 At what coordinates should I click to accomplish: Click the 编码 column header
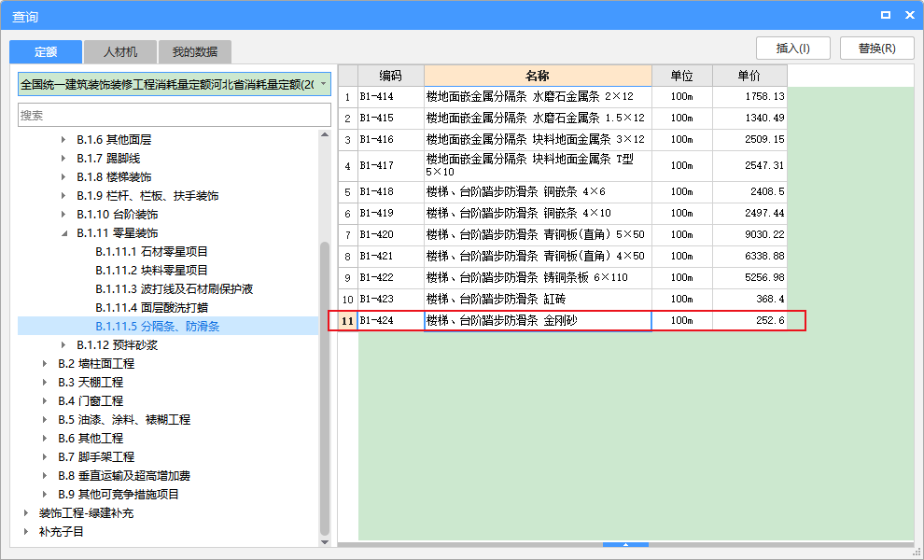pyautogui.click(x=391, y=76)
